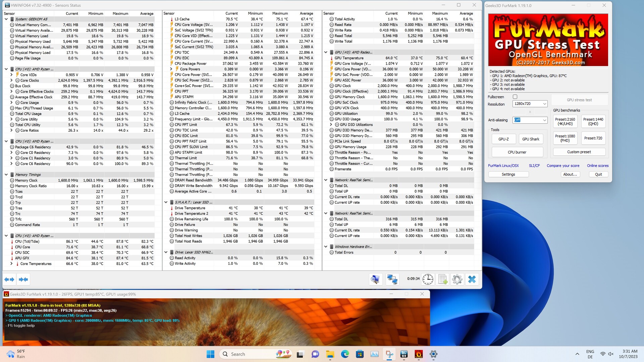Start sensor logging with the document-plus icon
The height and width of the screenshot is (362, 644).
pos(443,279)
